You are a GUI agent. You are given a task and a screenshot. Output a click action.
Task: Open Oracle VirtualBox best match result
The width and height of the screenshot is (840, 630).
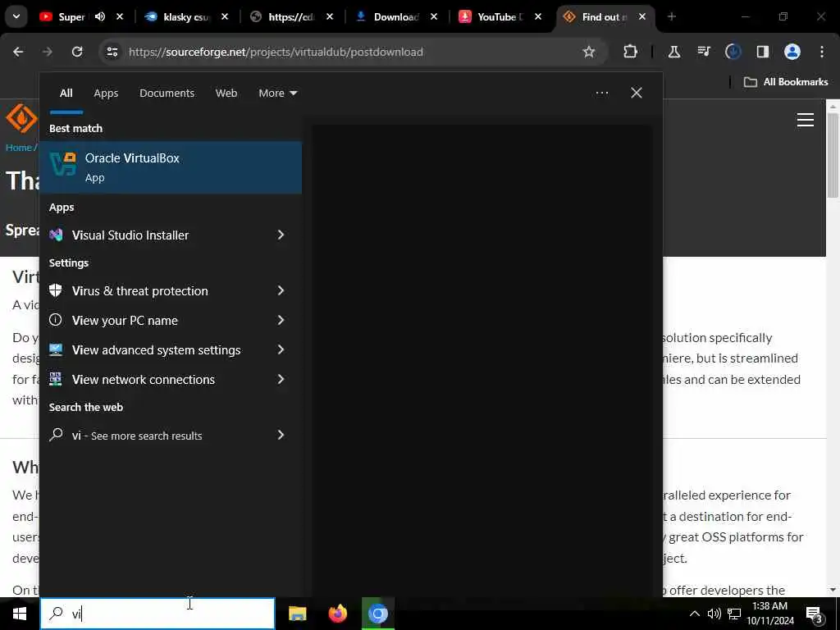coord(171,167)
